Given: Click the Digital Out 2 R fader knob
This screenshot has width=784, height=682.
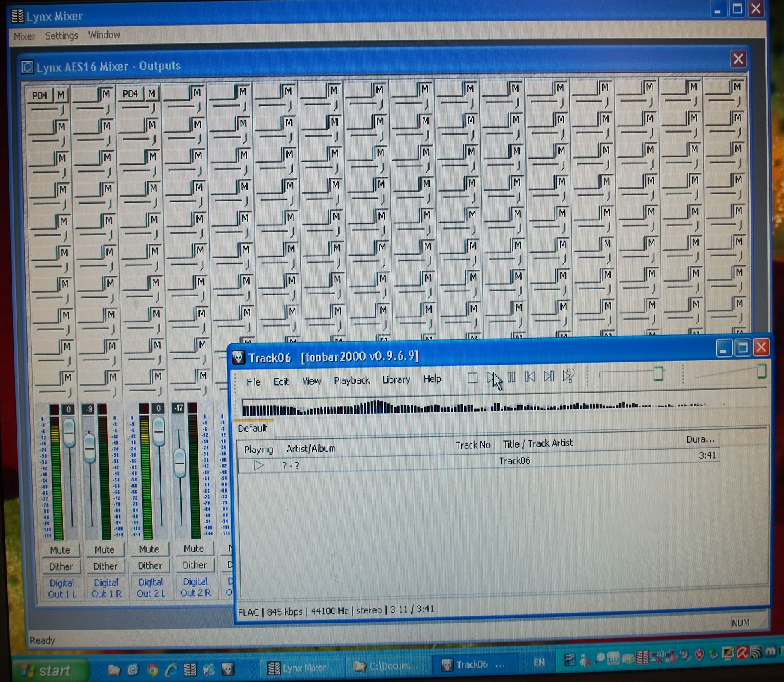Looking at the screenshot, I should pos(179,463).
